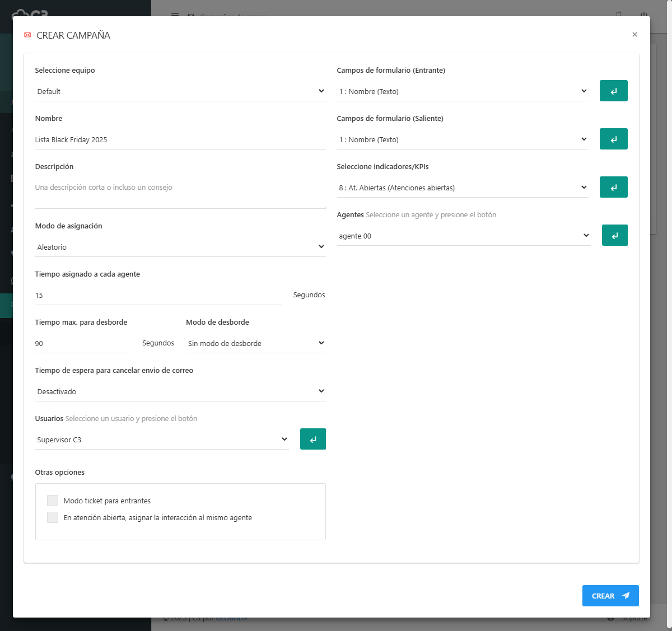Add selected KPI indicator with green button
This screenshot has height=631, width=672.
[x=613, y=188]
